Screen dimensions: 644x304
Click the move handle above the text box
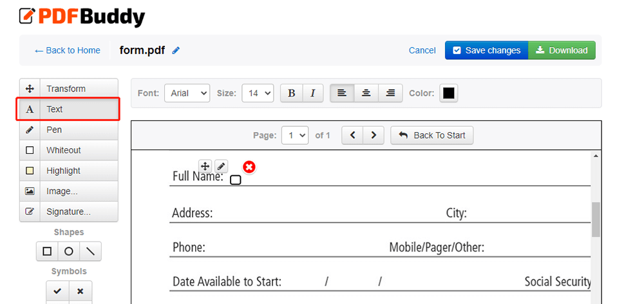point(205,166)
